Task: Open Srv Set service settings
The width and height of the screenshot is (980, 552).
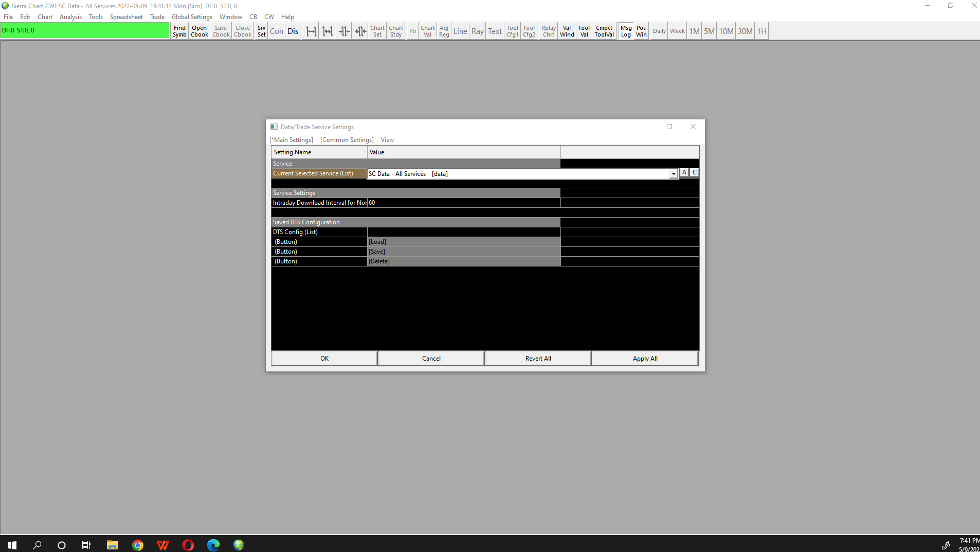Action: coord(262,31)
